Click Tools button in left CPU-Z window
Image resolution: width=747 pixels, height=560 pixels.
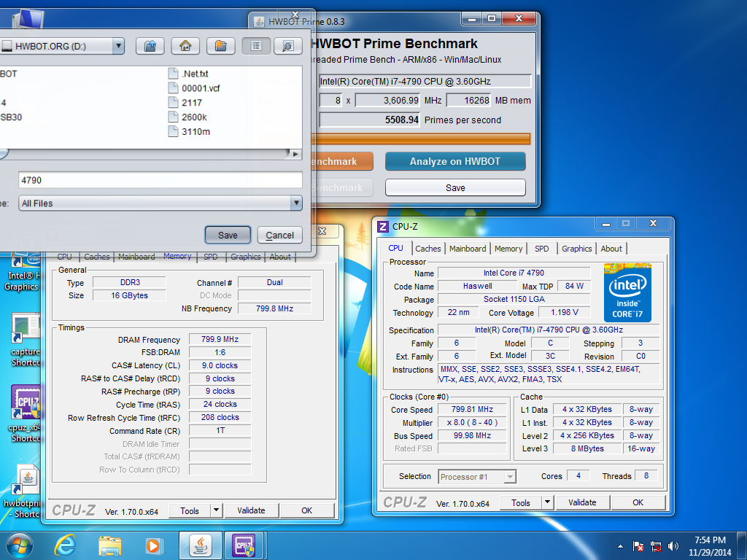point(190,510)
